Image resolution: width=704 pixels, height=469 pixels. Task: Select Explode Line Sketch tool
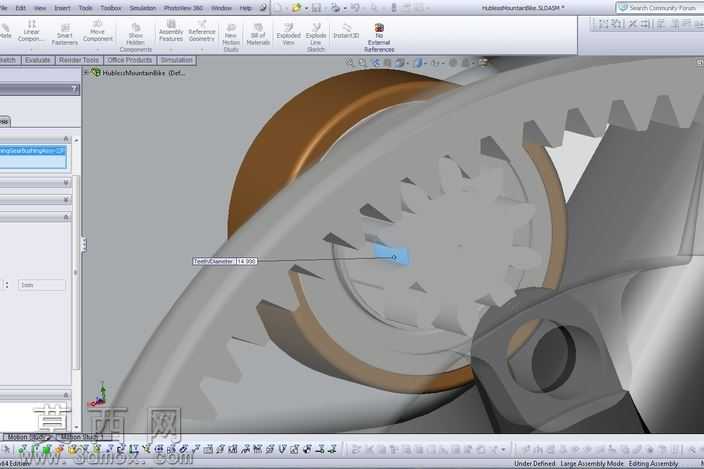click(316, 38)
